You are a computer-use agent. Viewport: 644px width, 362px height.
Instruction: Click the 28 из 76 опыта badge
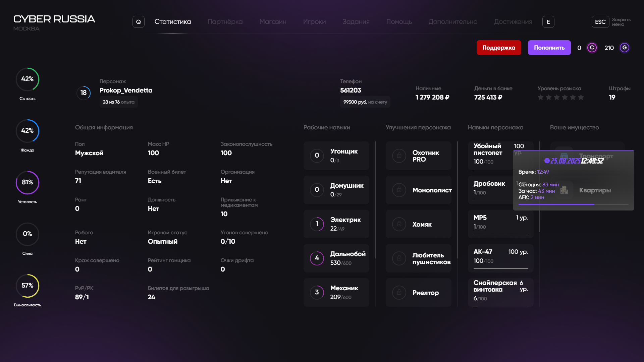pos(119,102)
